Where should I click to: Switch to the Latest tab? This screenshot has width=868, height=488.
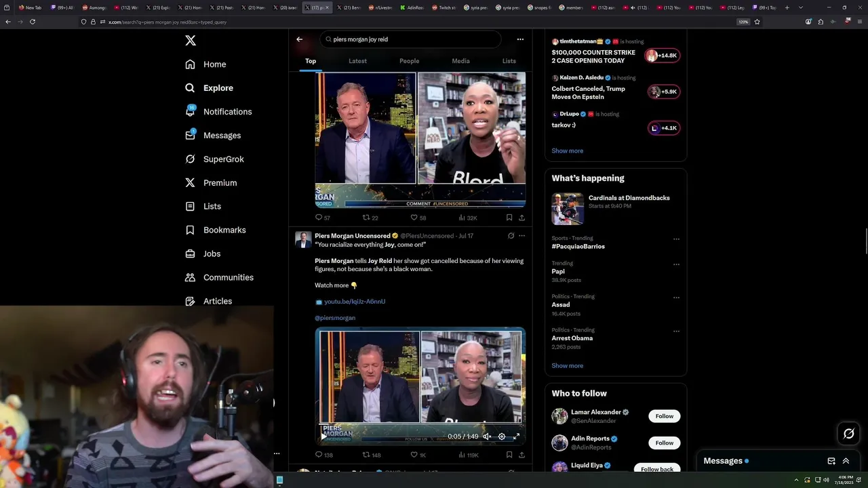coord(357,61)
